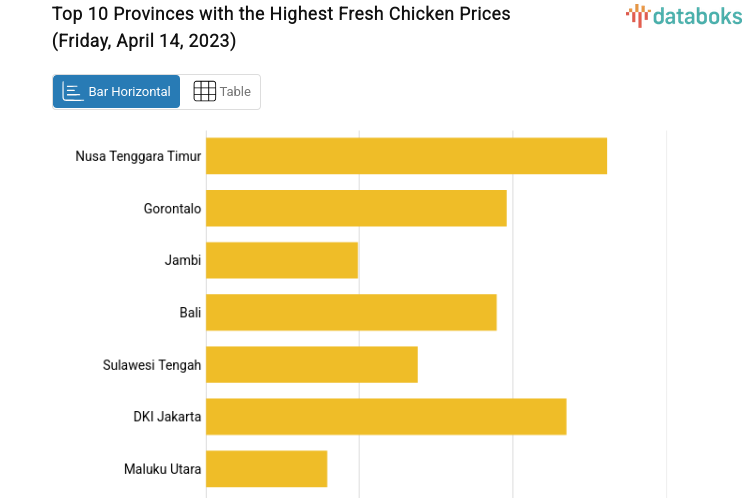Open the Table view tab
Image resolution: width=753 pixels, height=498 pixels.
point(221,91)
